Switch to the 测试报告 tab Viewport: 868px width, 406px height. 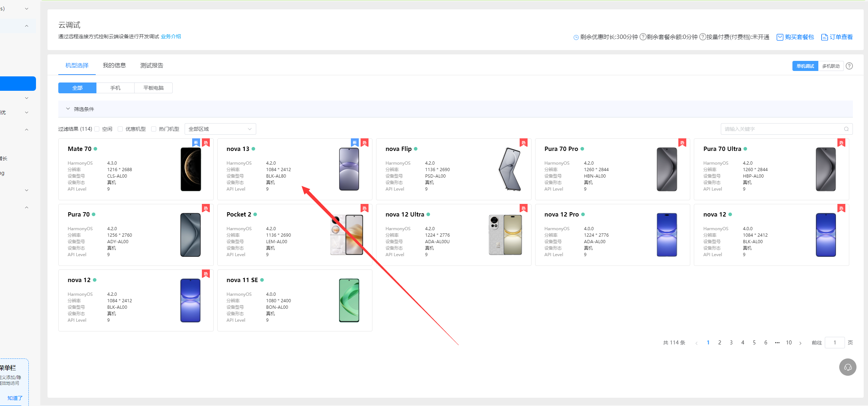point(152,65)
